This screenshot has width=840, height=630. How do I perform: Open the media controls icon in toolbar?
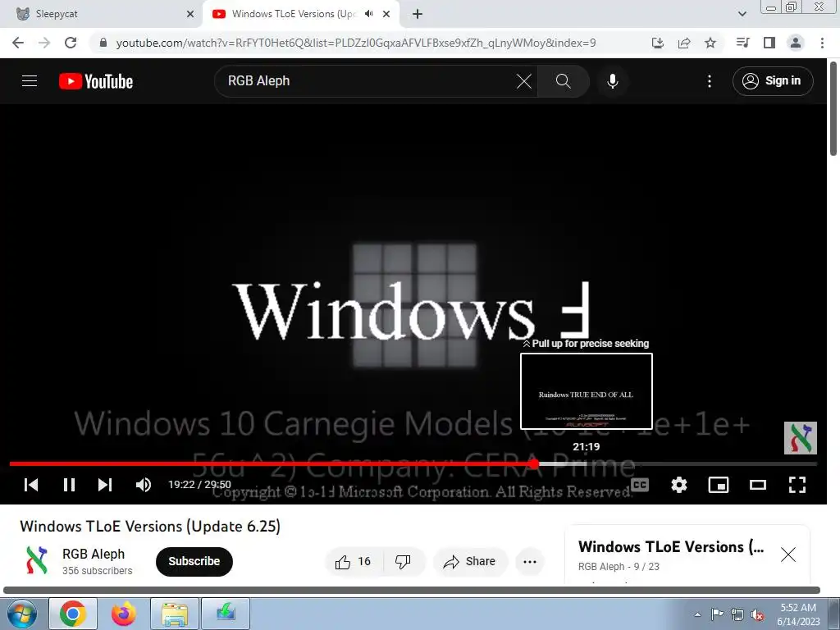coord(742,43)
